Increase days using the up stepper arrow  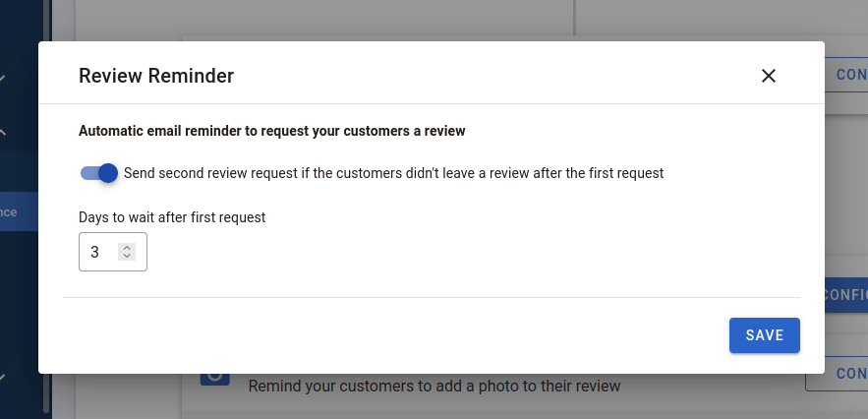(127, 248)
